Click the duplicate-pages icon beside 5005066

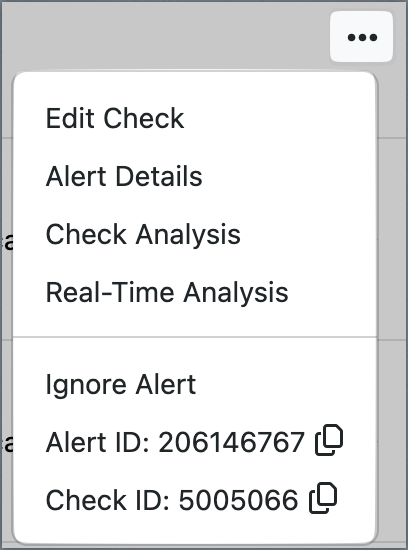[323, 498]
